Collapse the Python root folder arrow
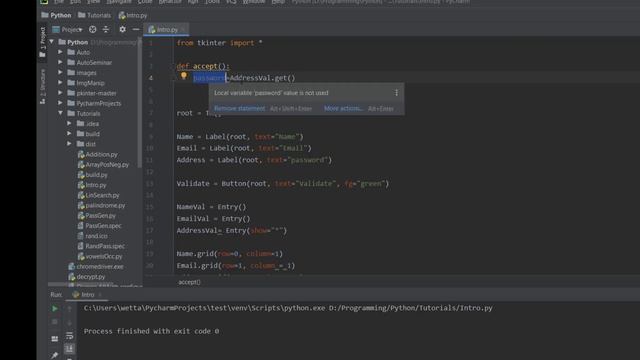 coord(51,42)
